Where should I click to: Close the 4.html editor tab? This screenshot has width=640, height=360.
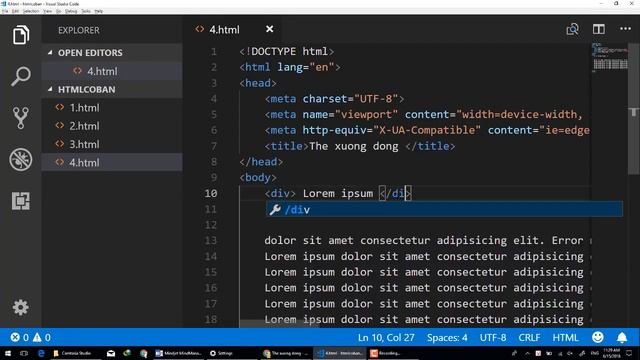tap(269, 29)
